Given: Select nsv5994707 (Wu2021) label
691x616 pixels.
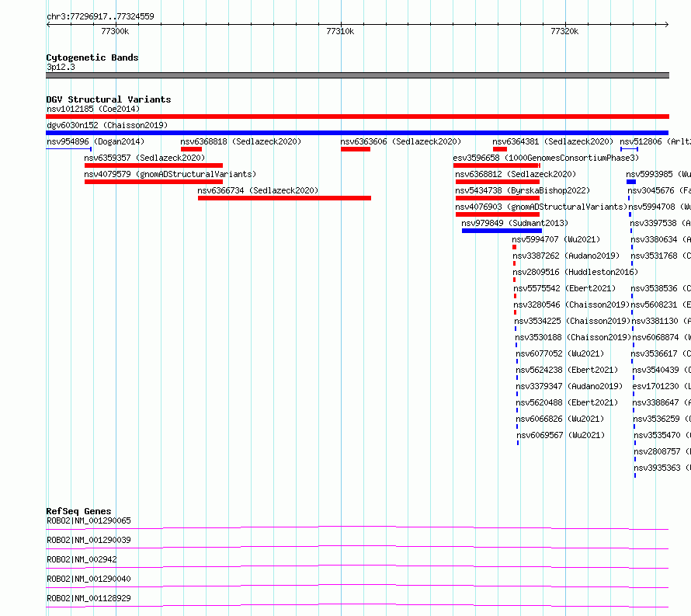Looking at the screenshot, I should coord(556,239).
